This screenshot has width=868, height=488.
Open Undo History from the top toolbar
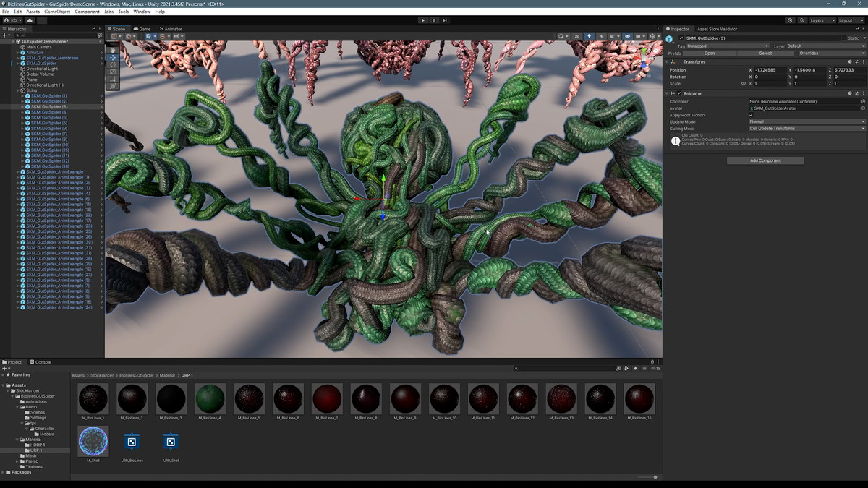[790, 20]
